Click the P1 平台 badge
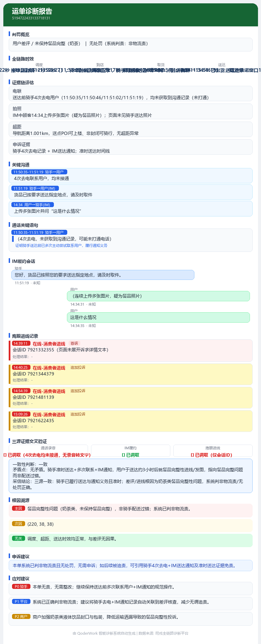 click(21, 602)
